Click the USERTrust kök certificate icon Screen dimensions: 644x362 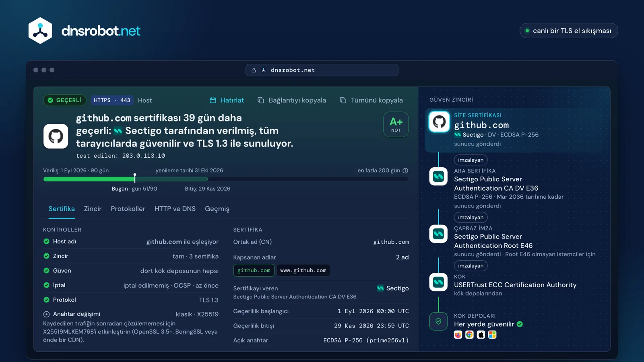(x=438, y=282)
